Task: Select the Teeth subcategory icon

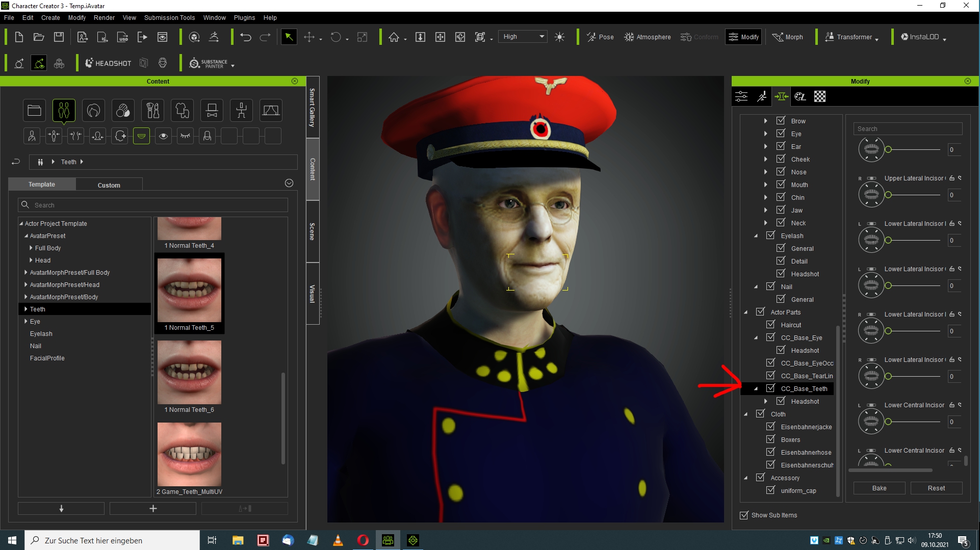Action: click(141, 136)
